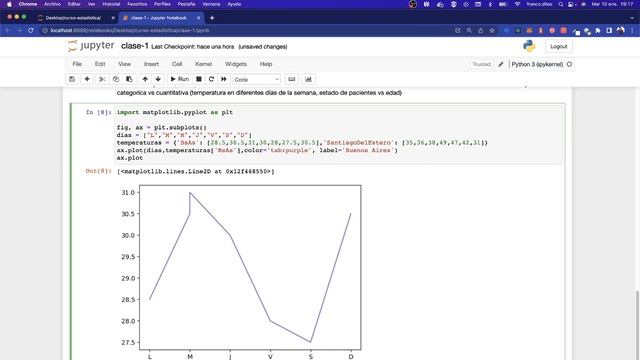Open the Cell menu
Screen dimensions: 640x360
(x=177, y=64)
